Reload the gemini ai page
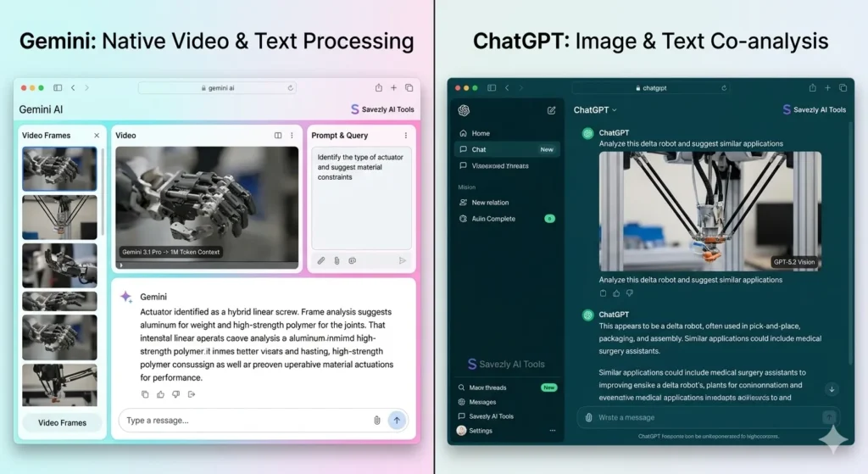 pos(290,88)
